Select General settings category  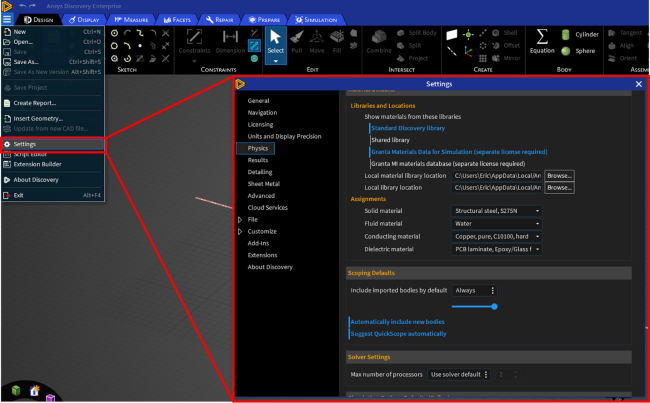click(258, 101)
